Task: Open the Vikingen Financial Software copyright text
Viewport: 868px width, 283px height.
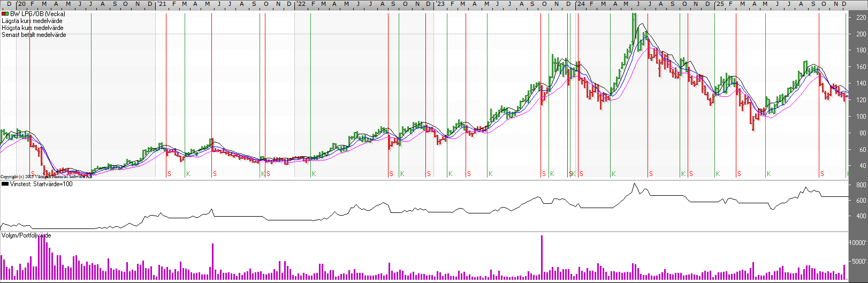Action: [45, 177]
